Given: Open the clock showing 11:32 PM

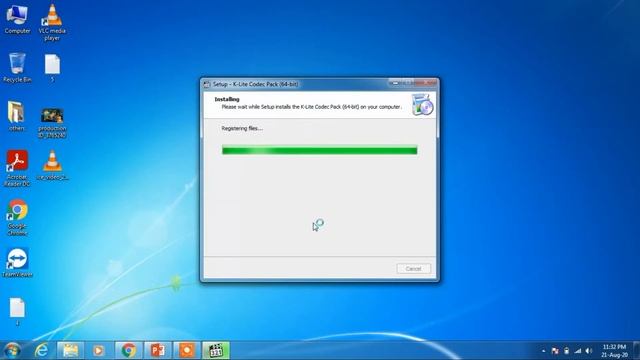Looking at the screenshot, I should [x=614, y=351].
